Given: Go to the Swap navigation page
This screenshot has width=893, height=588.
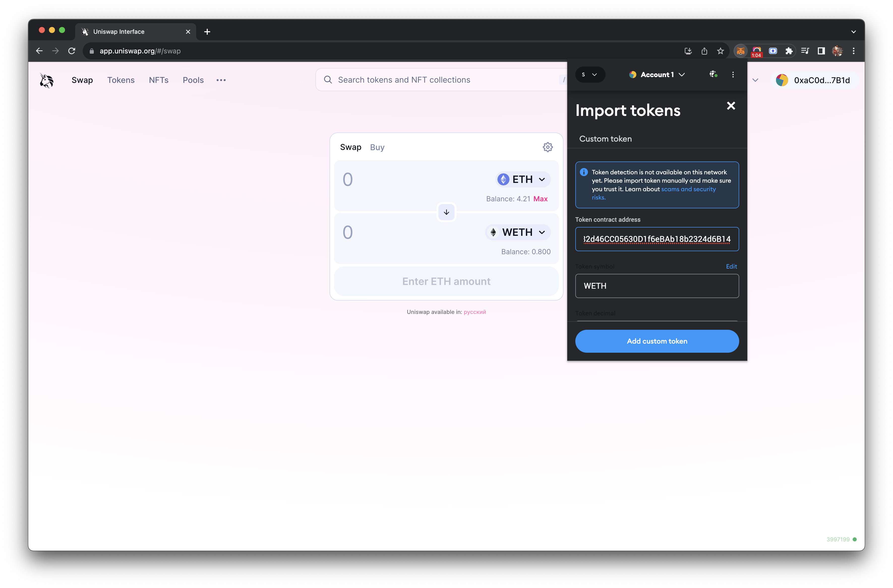Looking at the screenshot, I should tap(82, 80).
